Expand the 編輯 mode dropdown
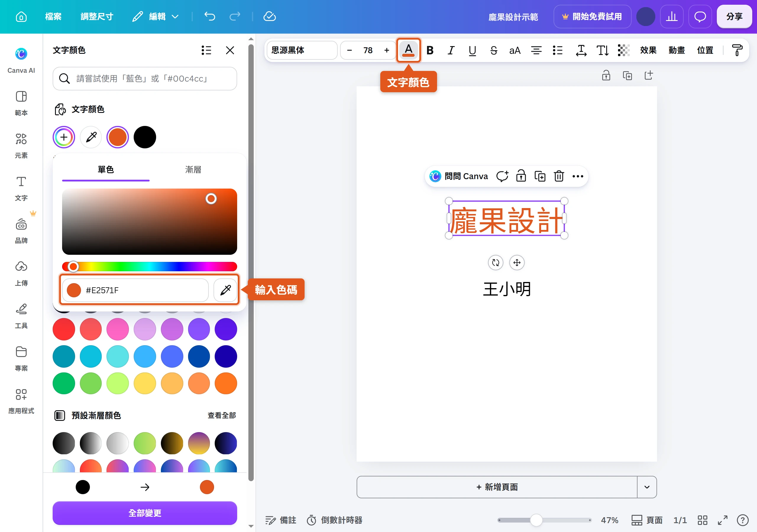 156,17
